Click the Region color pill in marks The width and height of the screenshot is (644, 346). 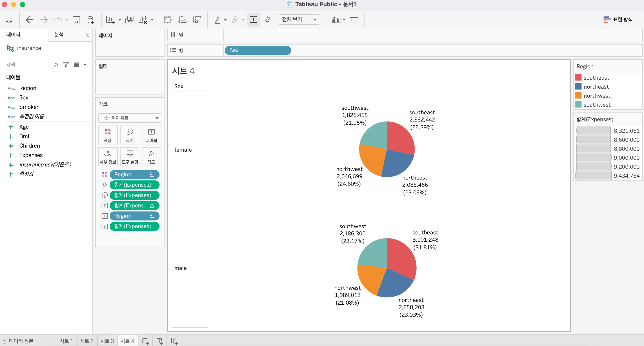tap(135, 174)
